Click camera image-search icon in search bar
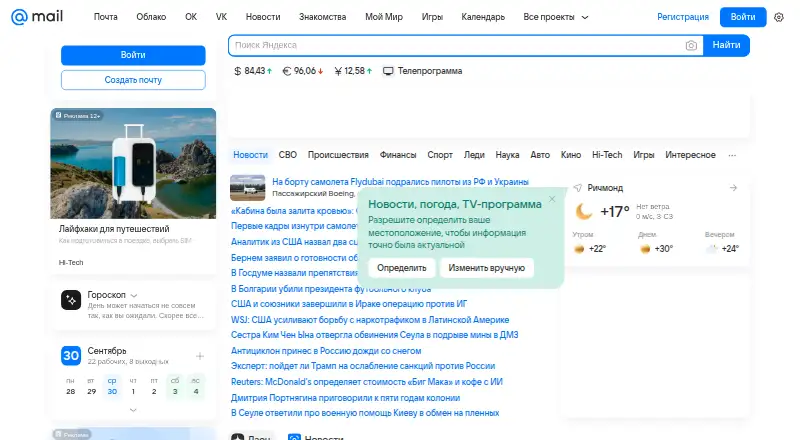The height and width of the screenshot is (440, 800). [x=691, y=45]
